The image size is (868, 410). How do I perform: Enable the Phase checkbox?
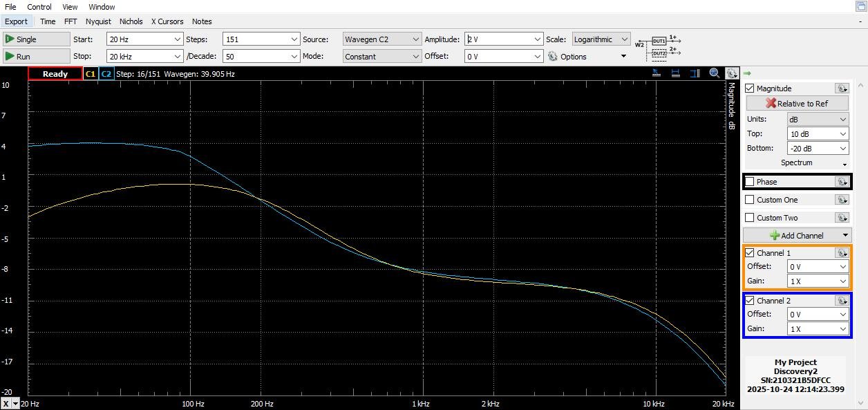pyautogui.click(x=750, y=182)
